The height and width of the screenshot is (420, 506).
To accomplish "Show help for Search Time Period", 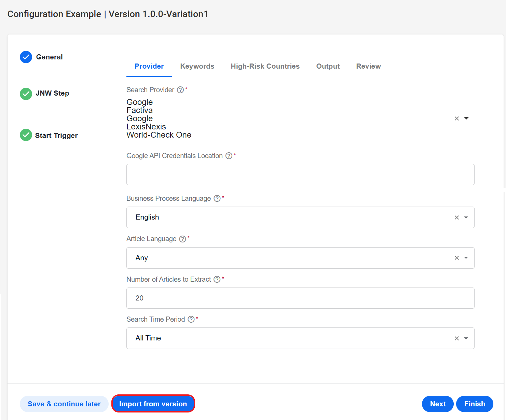I will point(191,319).
